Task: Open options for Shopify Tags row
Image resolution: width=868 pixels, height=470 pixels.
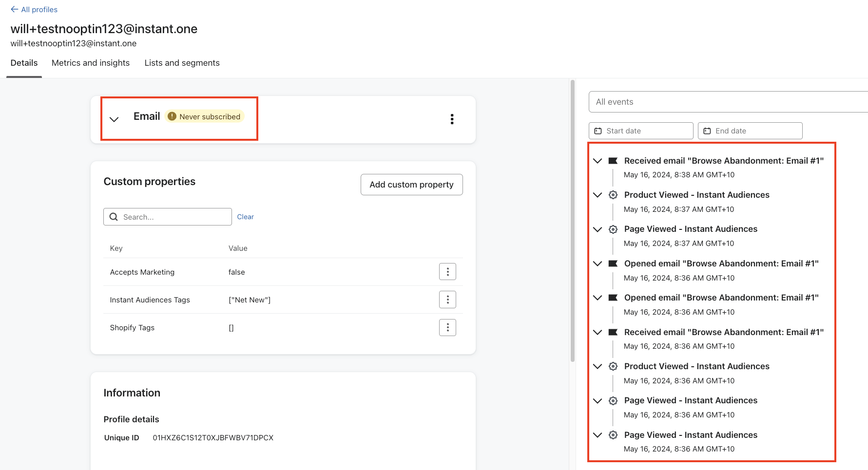Action: [x=447, y=327]
